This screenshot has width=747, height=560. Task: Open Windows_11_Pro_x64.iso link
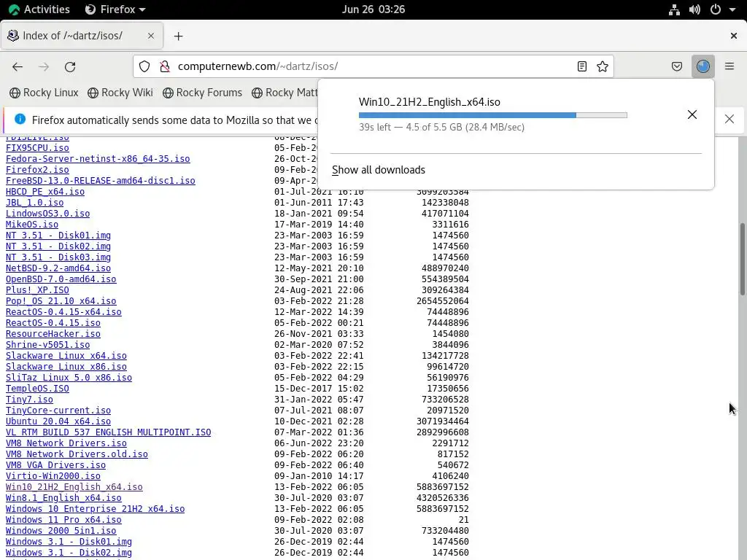coord(63,521)
